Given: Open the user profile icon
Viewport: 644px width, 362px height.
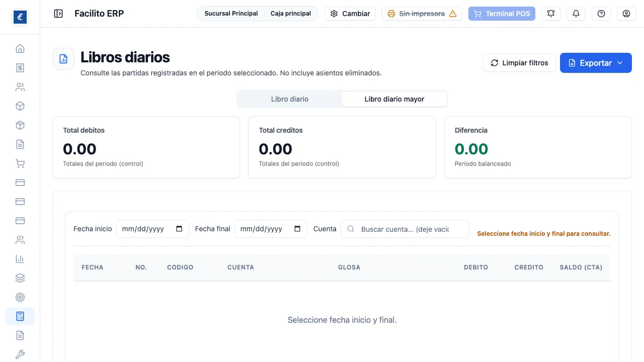Looking at the screenshot, I should click(x=626, y=14).
